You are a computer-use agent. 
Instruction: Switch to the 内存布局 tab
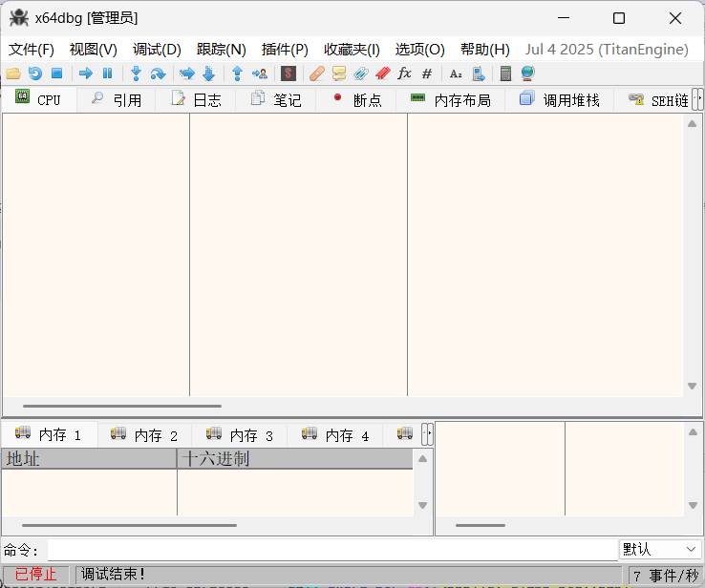(x=451, y=99)
